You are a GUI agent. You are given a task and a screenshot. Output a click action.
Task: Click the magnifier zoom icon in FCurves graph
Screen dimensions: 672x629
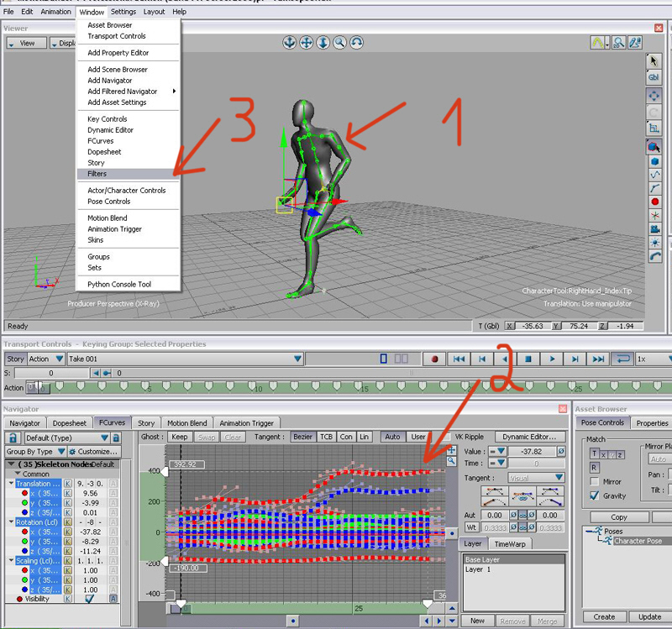[x=452, y=461]
